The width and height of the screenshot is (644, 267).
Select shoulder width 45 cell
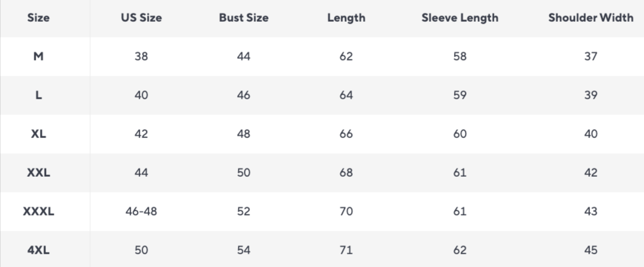tap(591, 250)
